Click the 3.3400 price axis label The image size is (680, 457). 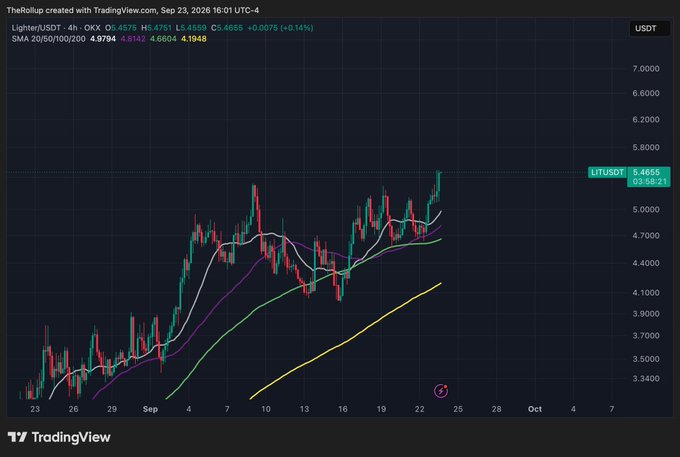tap(646, 379)
